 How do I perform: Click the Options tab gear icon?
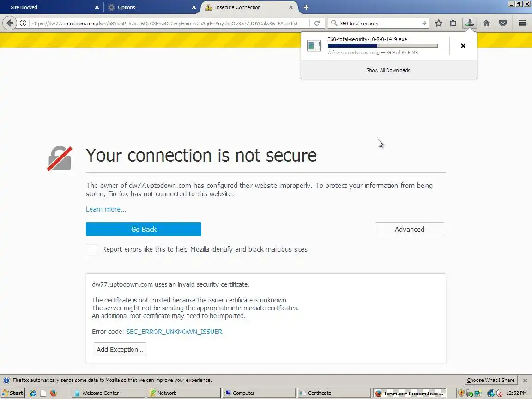click(111, 7)
